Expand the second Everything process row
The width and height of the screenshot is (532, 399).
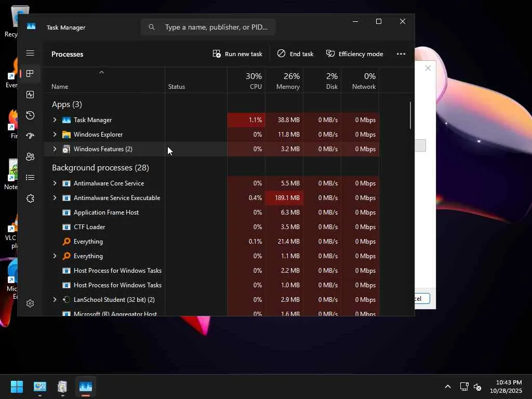click(x=55, y=256)
